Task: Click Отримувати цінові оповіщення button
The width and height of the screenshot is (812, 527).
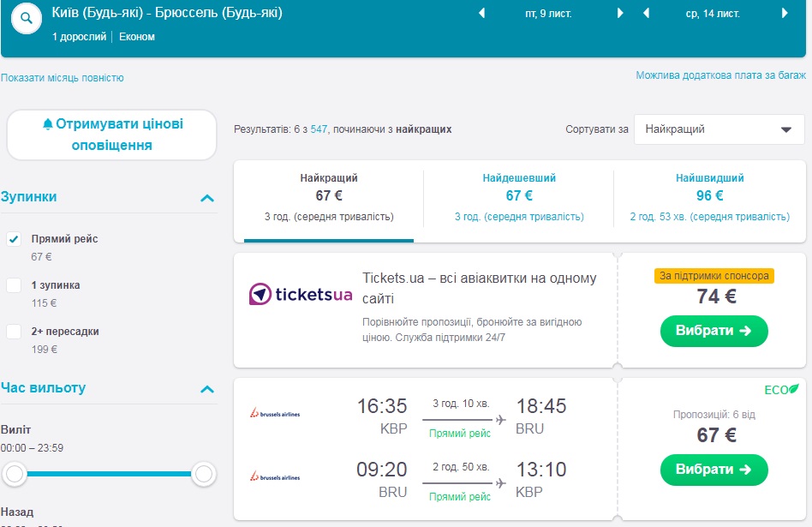Action: pyautogui.click(x=112, y=135)
